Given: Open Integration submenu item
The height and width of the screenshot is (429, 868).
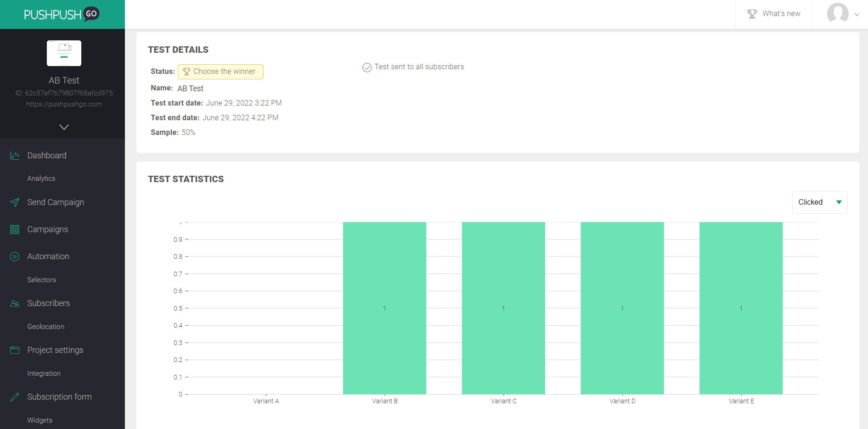Looking at the screenshot, I should click(44, 373).
